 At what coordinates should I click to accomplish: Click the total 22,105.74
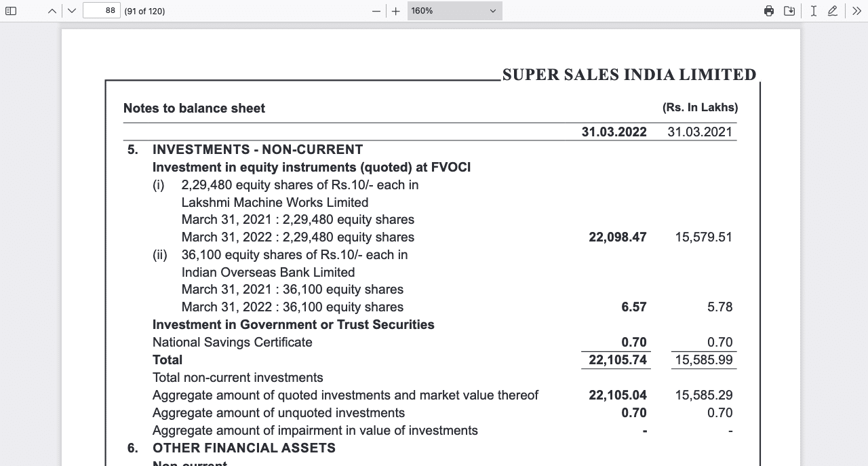coord(618,360)
